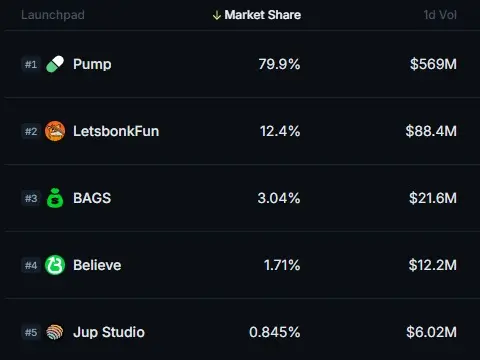This screenshot has height=360, width=480.
Task: Open the BAGS launchpad name
Action: pos(92,198)
